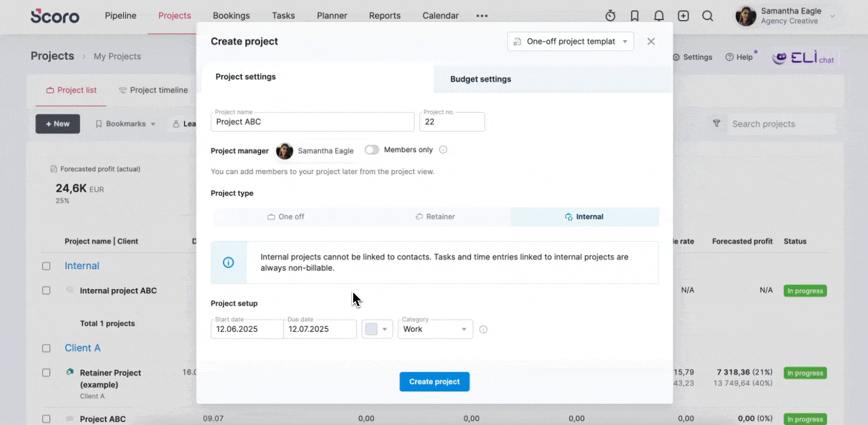The height and width of the screenshot is (425, 868).
Task: Select the Retainer project type
Action: coord(435,217)
